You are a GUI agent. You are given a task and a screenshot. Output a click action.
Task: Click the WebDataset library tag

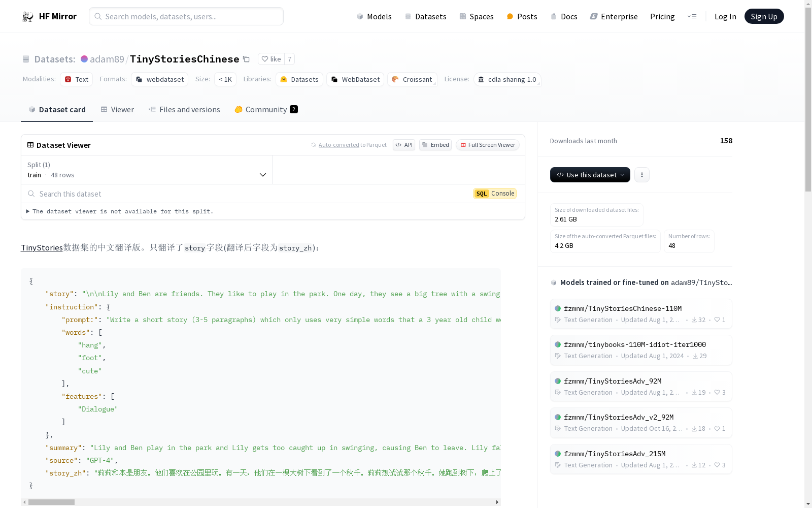pyautogui.click(x=355, y=79)
